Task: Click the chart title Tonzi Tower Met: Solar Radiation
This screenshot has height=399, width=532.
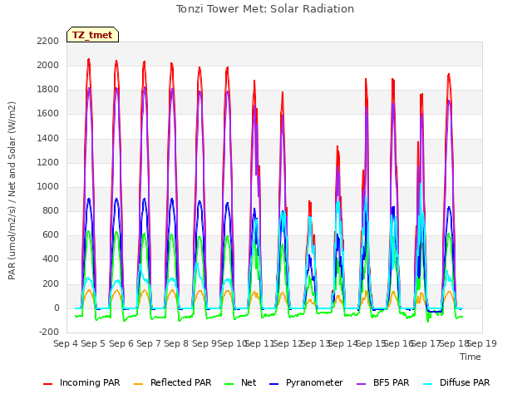Action: 265,9
